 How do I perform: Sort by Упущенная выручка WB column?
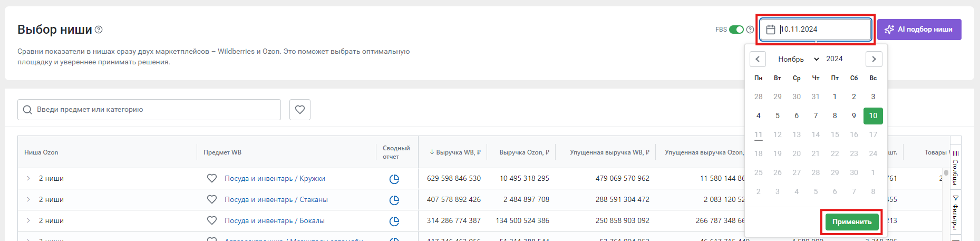[609, 152]
